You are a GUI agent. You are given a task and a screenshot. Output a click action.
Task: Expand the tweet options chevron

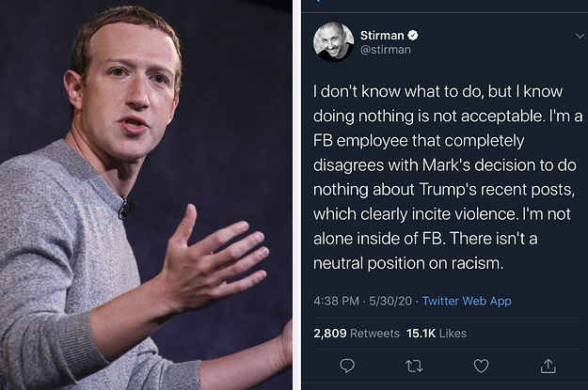click(580, 36)
